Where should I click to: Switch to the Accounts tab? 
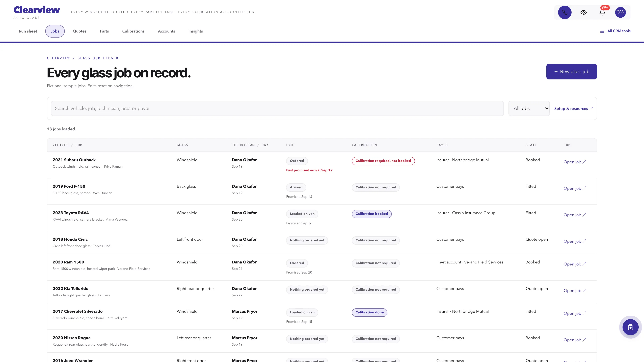point(166,31)
